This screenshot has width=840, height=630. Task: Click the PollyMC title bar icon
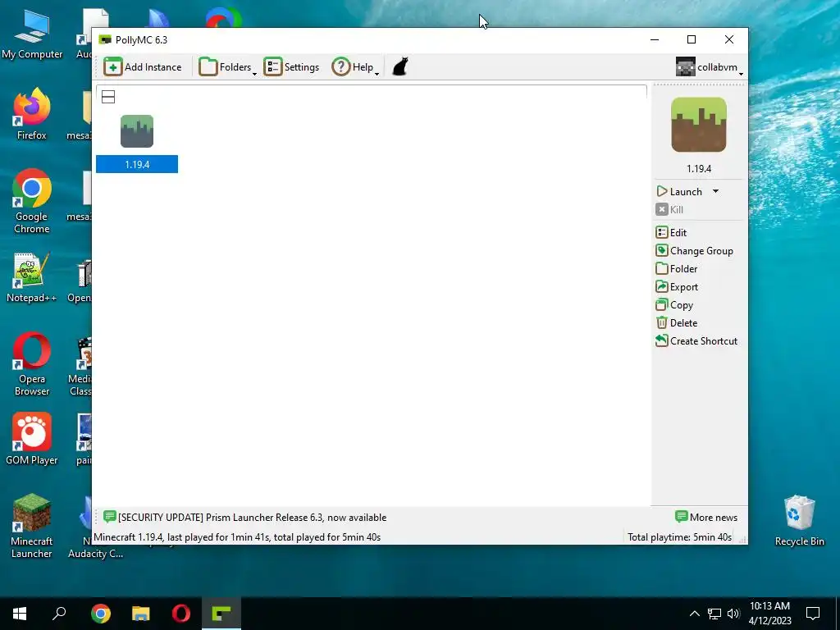tap(105, 40)
